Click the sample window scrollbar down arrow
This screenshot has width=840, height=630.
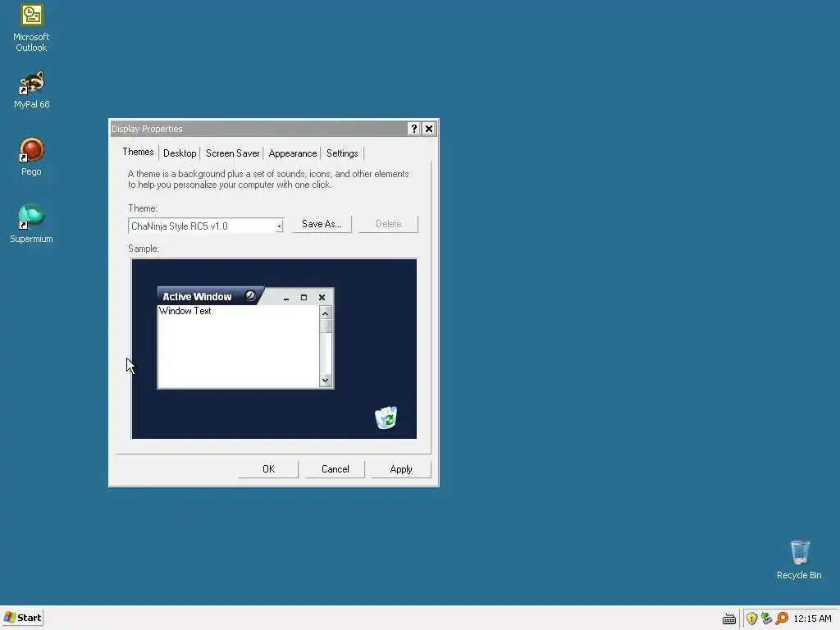325,381
